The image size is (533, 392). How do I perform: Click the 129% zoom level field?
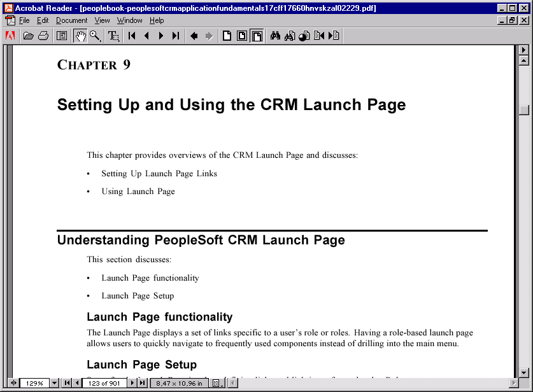(x=34, y=383)
